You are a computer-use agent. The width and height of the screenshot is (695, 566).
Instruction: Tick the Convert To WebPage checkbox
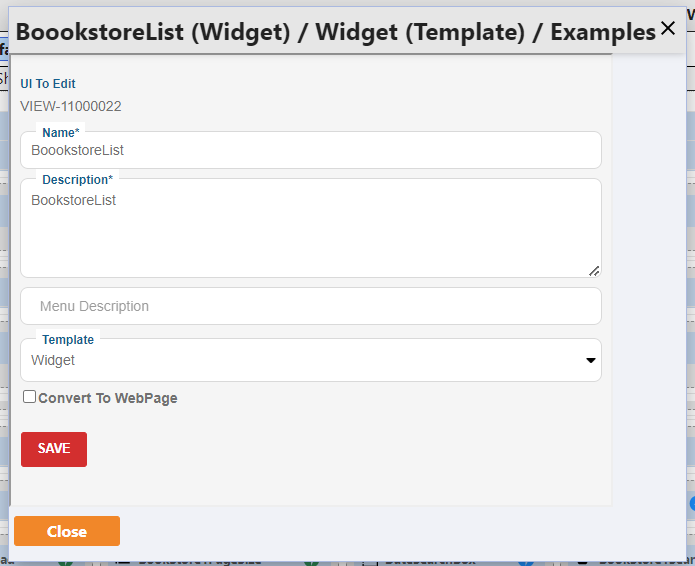click(x=29, y=397)
